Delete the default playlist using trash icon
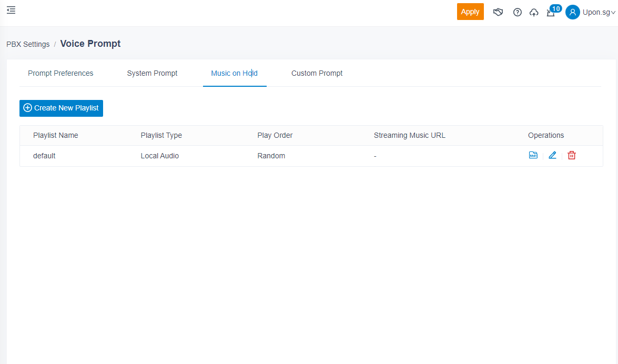This screenshot has width=618, height=364. tap(572, 155)
